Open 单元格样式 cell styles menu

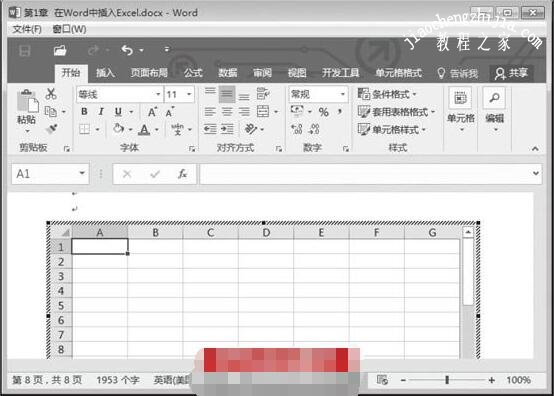pos(392,130)
